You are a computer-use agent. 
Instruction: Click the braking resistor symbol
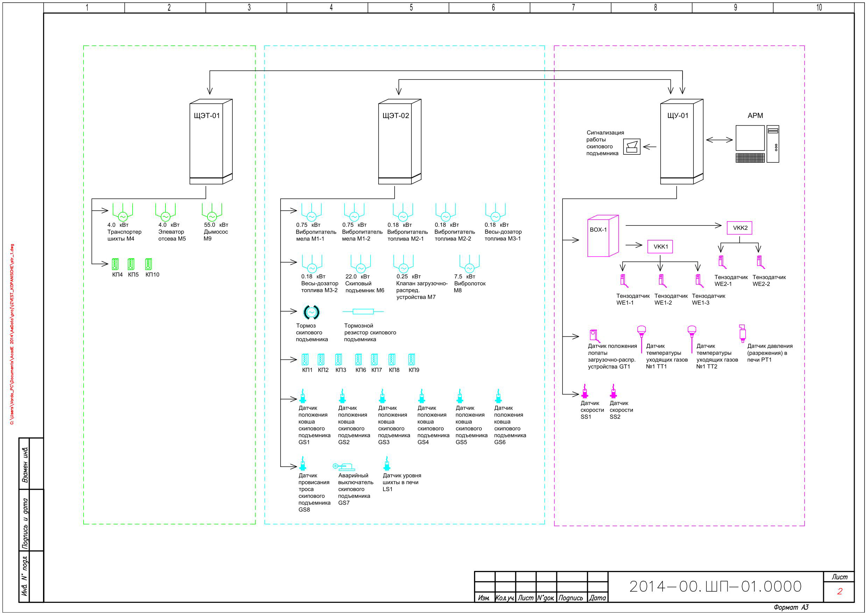(x=363, y=311)
